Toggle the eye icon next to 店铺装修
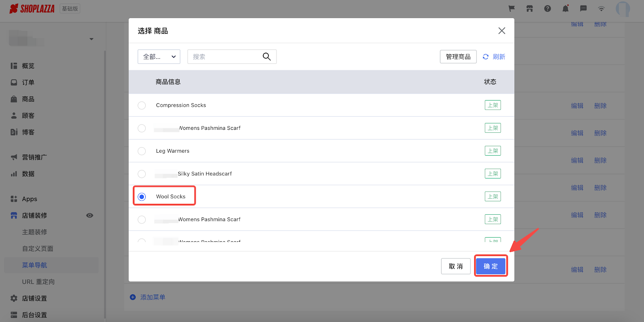The image size is (644, 322). 90,215
